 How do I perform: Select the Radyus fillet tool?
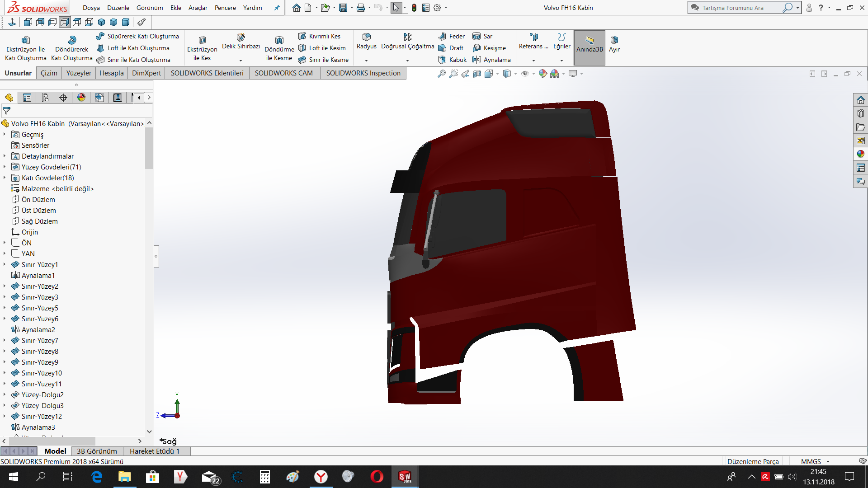(366, 42)
